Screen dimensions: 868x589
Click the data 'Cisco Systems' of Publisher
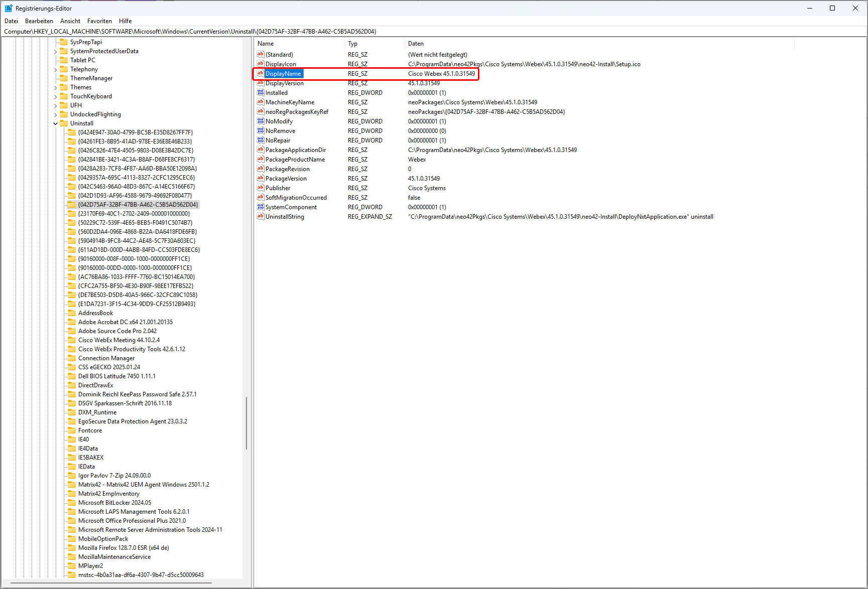tap(427, 188)
